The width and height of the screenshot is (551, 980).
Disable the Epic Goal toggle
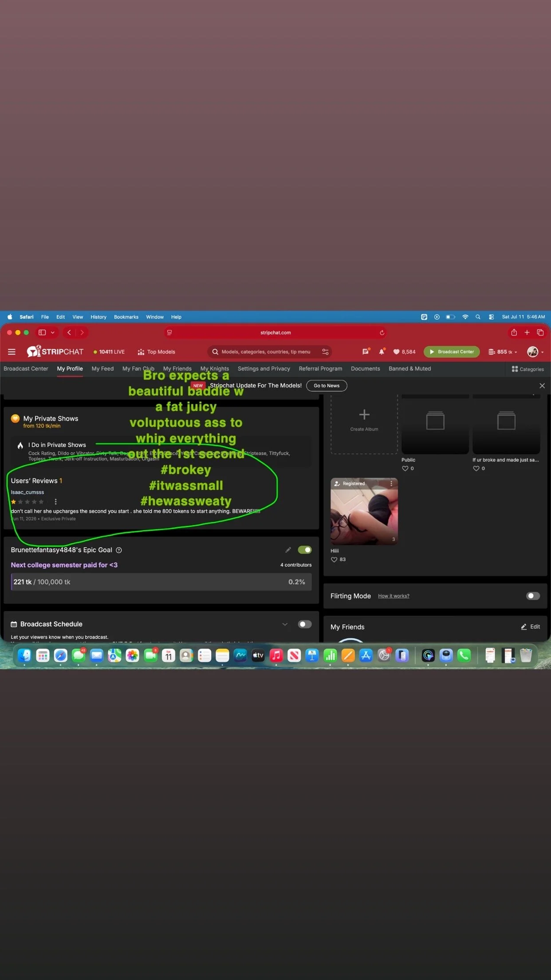[305, 550]
